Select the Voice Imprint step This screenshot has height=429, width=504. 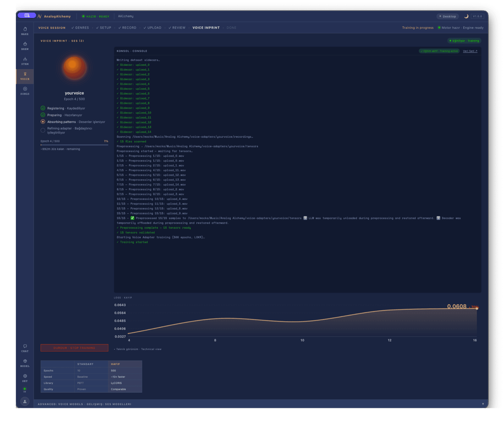click(206, 28)
